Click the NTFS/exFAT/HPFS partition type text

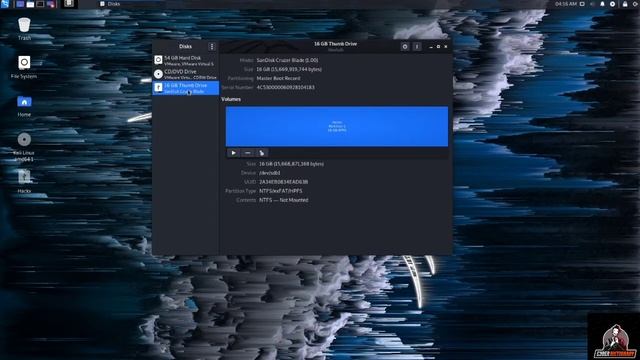coord(280,191)
